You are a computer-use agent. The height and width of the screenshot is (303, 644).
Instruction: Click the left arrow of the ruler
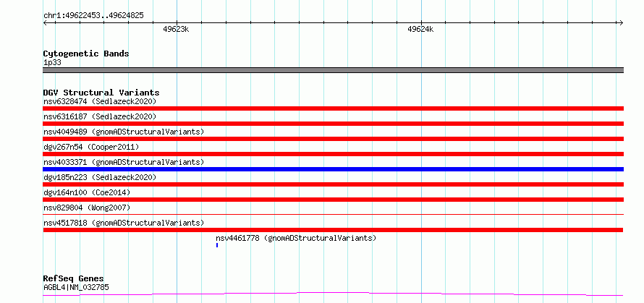tap(46, 22)
